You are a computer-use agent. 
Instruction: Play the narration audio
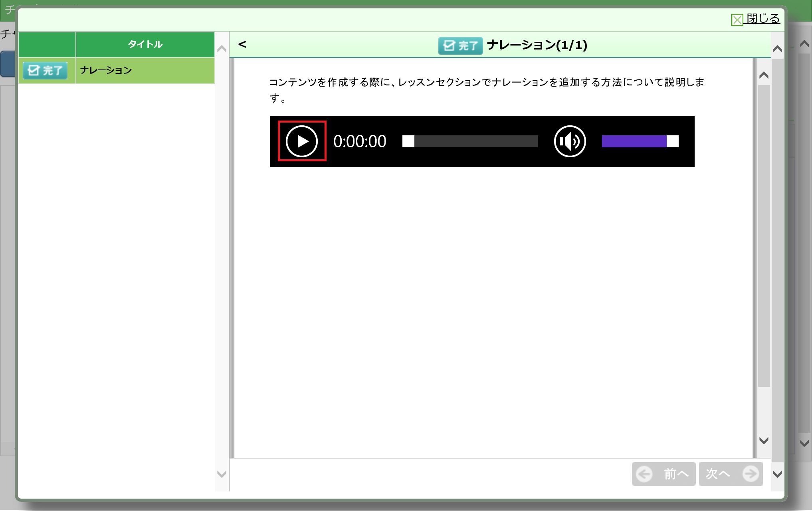point(302,141)
